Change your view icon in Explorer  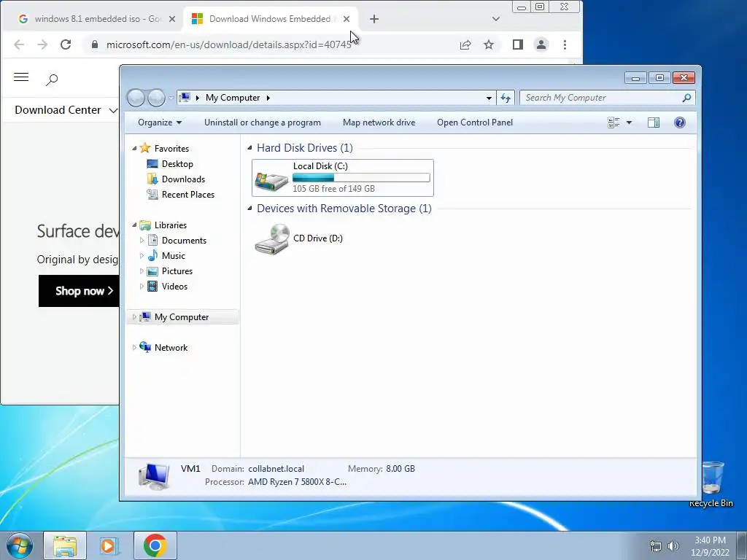click(x=614, y=122)
